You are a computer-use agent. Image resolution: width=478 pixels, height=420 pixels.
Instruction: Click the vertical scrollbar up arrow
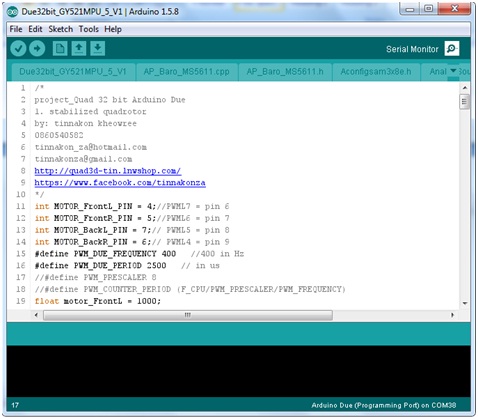pyautogui.click(x=465, y=88)
